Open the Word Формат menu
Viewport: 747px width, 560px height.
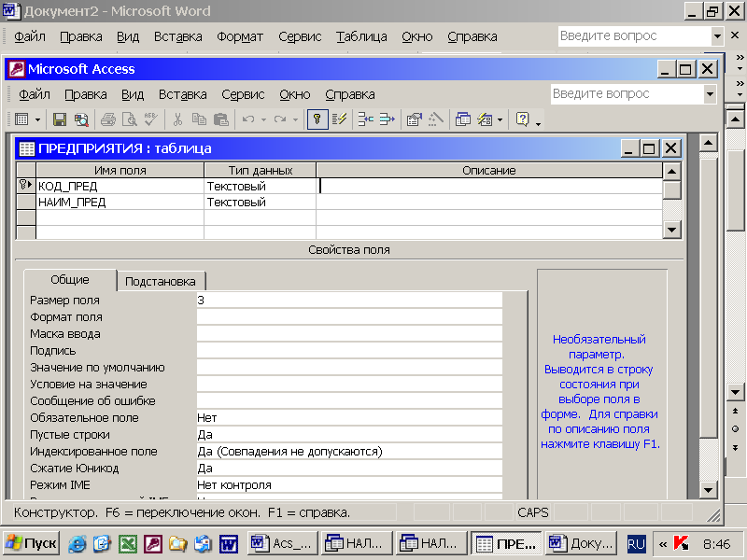240,36
